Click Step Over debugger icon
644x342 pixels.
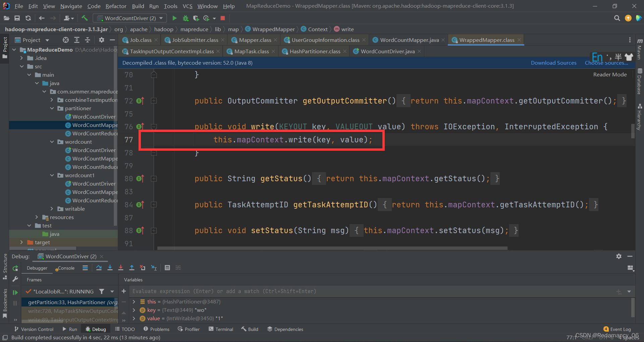pyautogui.click(x=99, y=268)
